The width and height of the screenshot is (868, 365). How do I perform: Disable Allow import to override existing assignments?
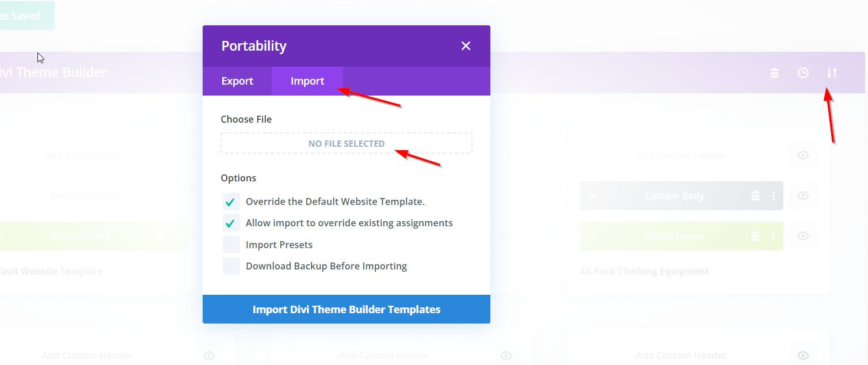(231, 223)
